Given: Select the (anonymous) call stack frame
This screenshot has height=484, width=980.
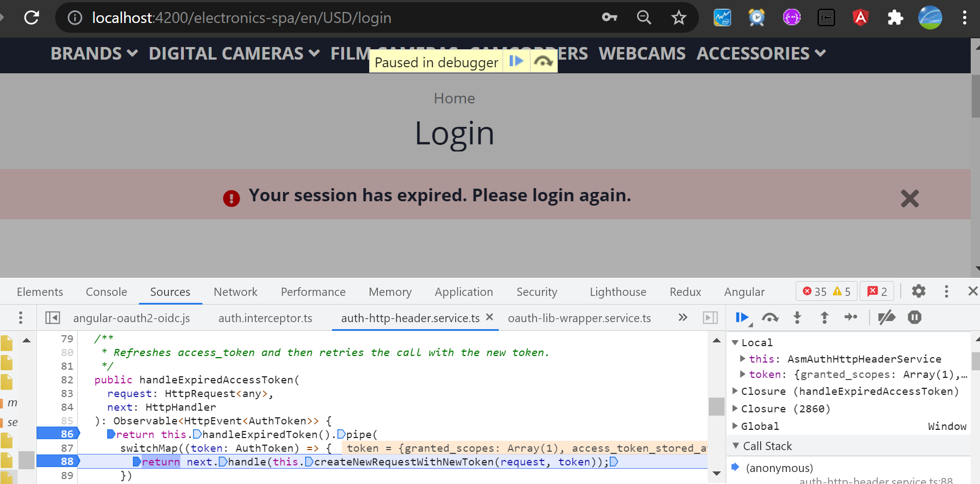Looking at the screenshot, I should (x=779, y=468).
